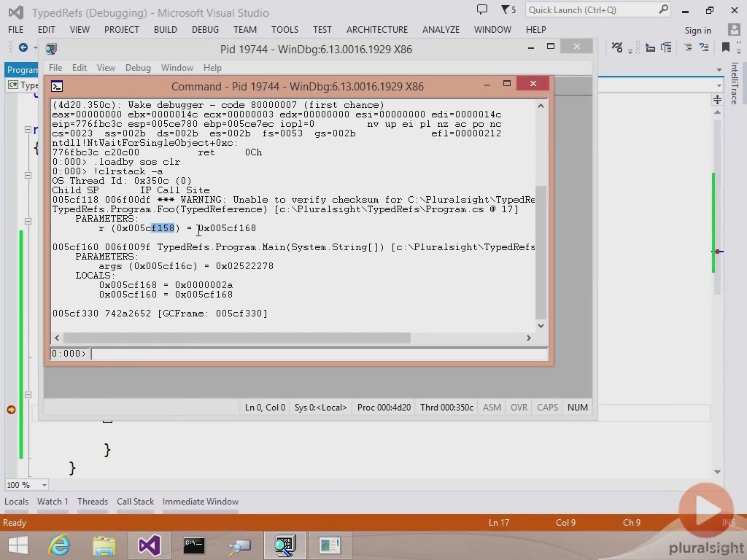This screenshot has height=560, width=747.
Task: Switch to the Call Stack tab
Action: pyautogui.click(x=135, y=502)
